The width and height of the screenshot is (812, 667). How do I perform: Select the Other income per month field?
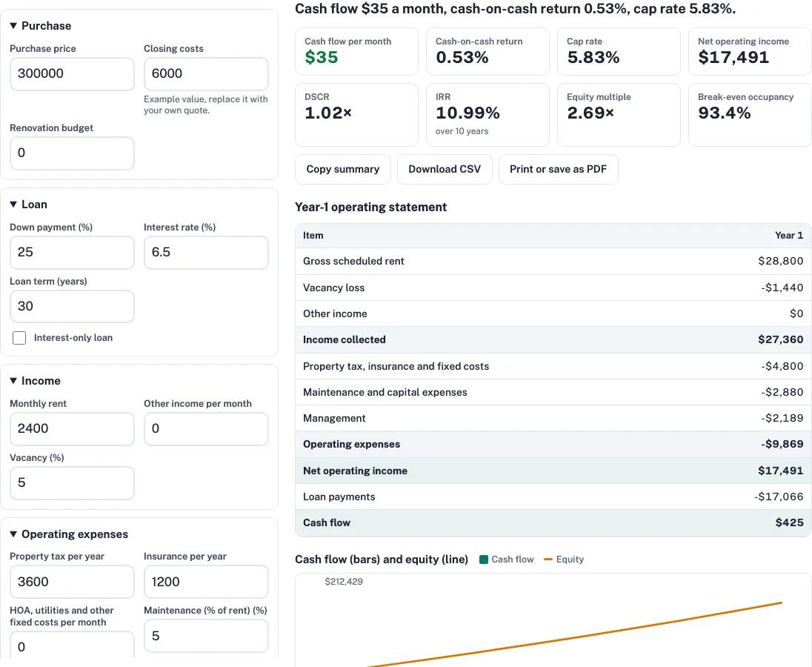click(206, 429)
